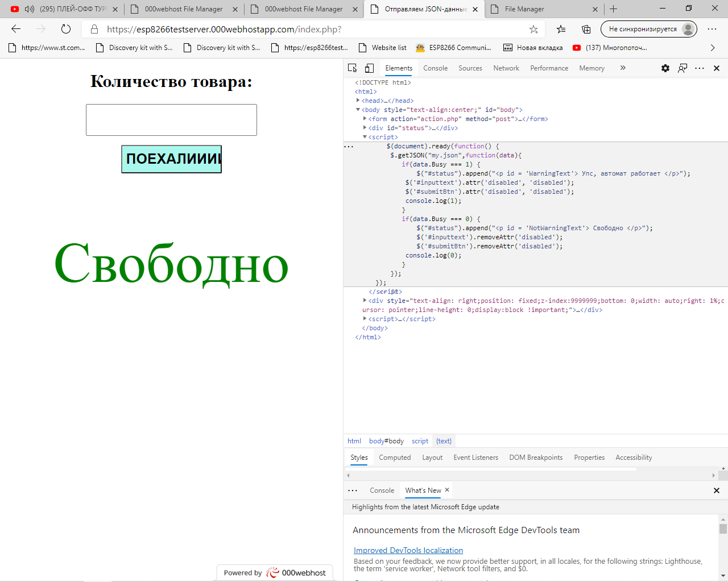Open Event Listeners tab
Image resolution: width=728 pixels, height=582 pixels.
475,458
